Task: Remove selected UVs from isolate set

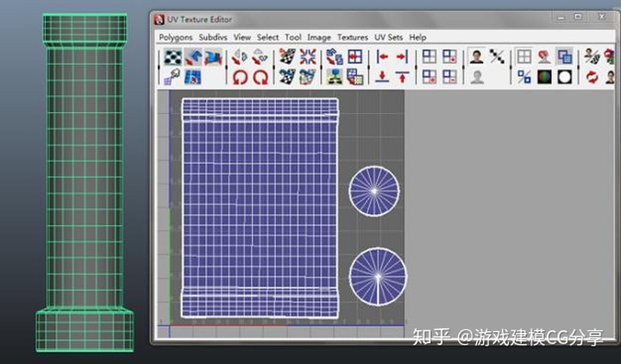Action: (x=449, y=77)
